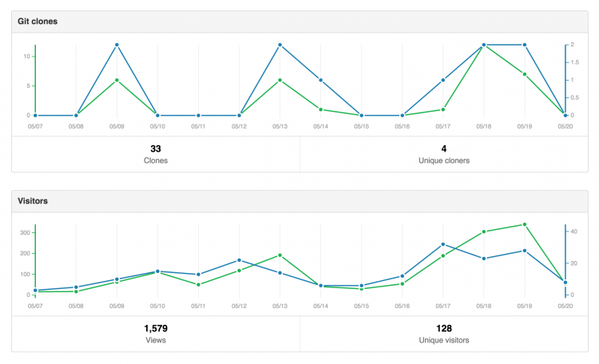Click blue 05/08 point in Visitors chart

[76, 287]
